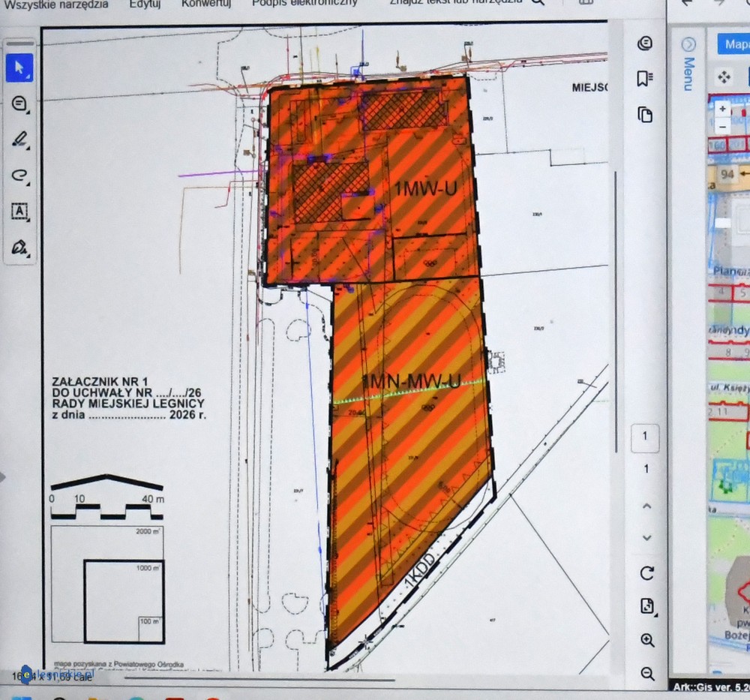Expand the GIS side Menu panel

tap(688, 45)
